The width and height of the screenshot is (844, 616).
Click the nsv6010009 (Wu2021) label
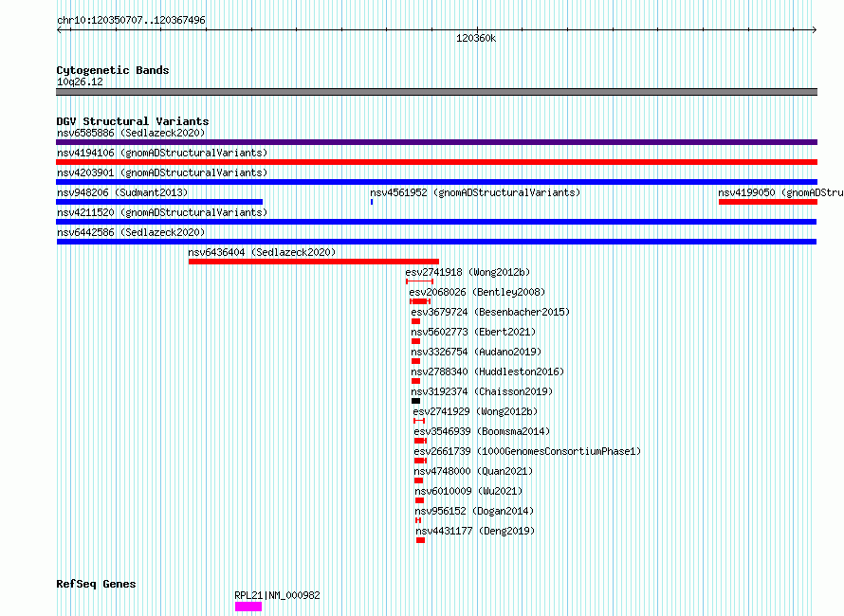click(468, 491)
